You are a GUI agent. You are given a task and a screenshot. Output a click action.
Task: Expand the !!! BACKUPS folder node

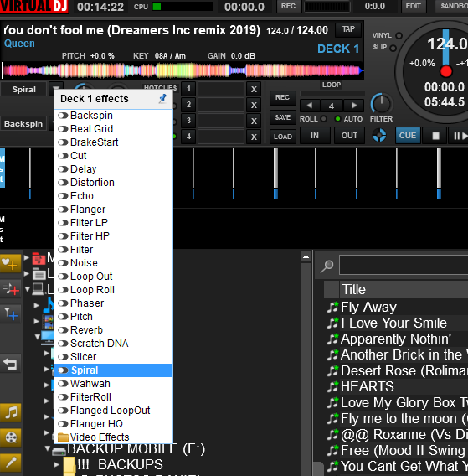coord(56,464)
